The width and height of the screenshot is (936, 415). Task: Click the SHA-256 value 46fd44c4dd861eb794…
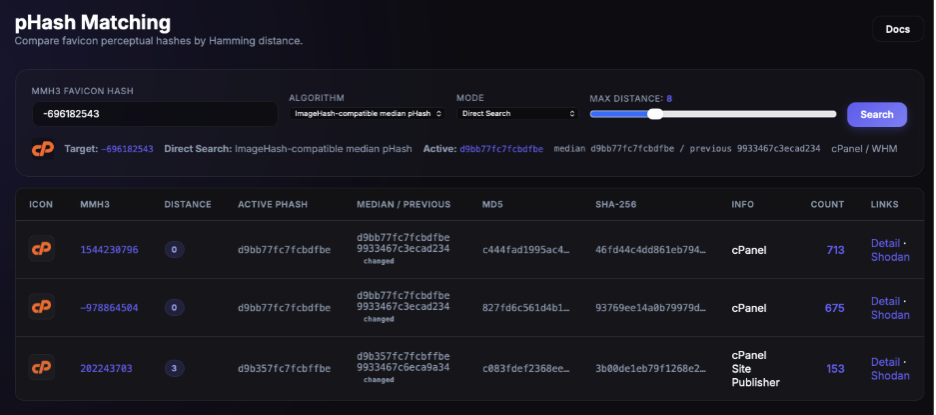[651, 250]
